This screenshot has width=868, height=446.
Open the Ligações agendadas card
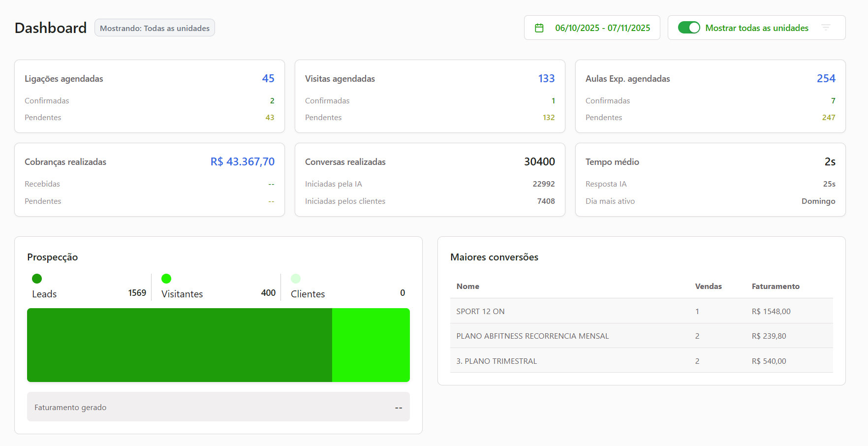tap(150, 96)
